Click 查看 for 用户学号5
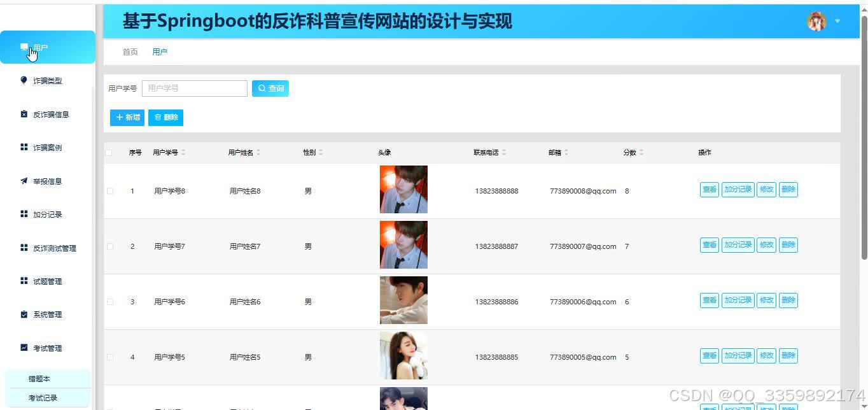Viewport: 868px width, 410px height. click(x=709, y=356)
